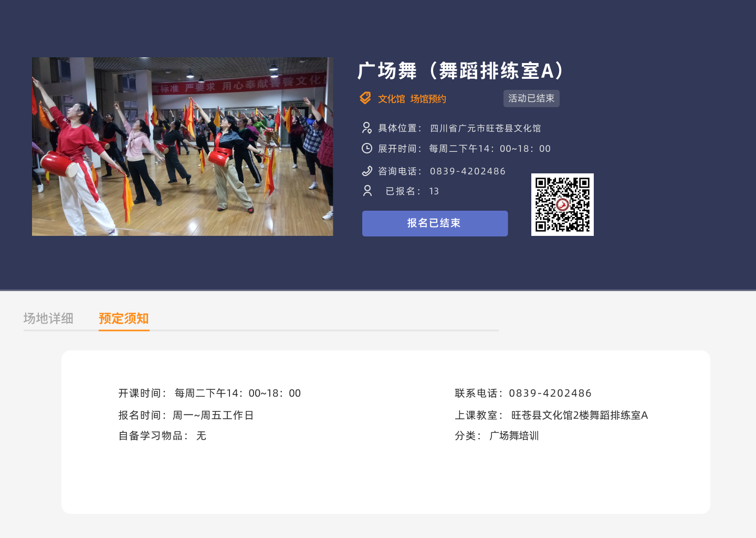Click the consultation phone number in the header

pos(468,171)
